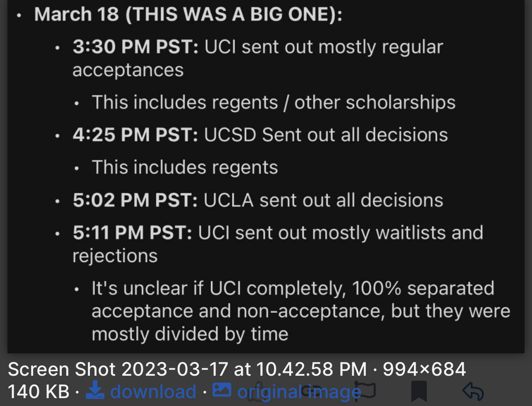532x406 pixels.
Task: Click the March 18 heading in the image
Action: point(188,14)
